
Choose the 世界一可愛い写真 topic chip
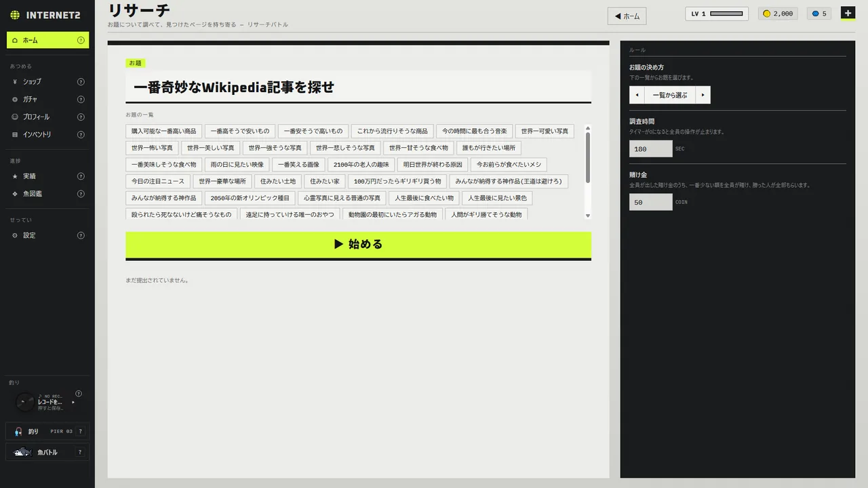[545, 131]
